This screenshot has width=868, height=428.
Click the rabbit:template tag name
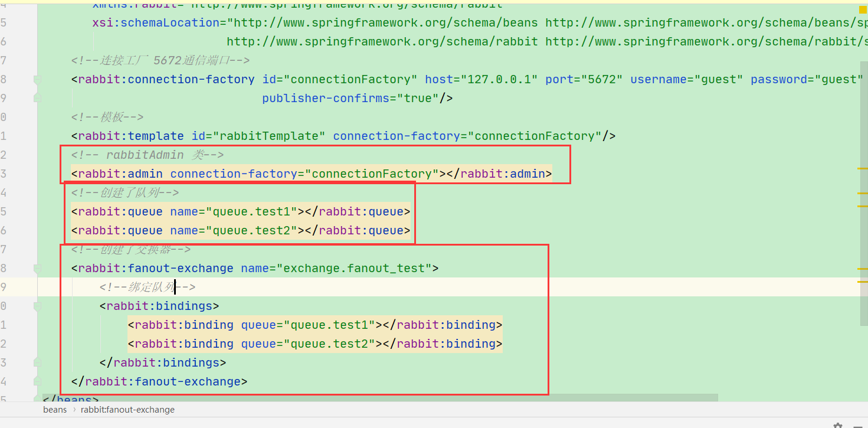131,136
